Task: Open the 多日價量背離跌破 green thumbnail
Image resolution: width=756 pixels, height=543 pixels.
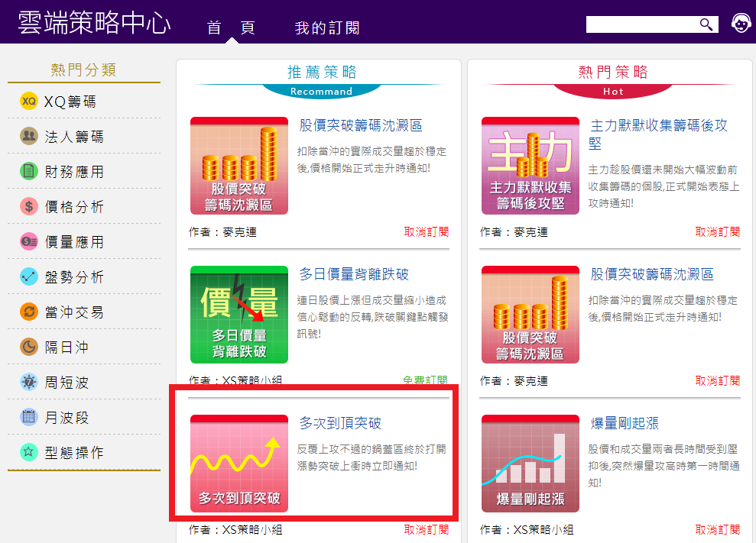Action: [x=239, y=315]
